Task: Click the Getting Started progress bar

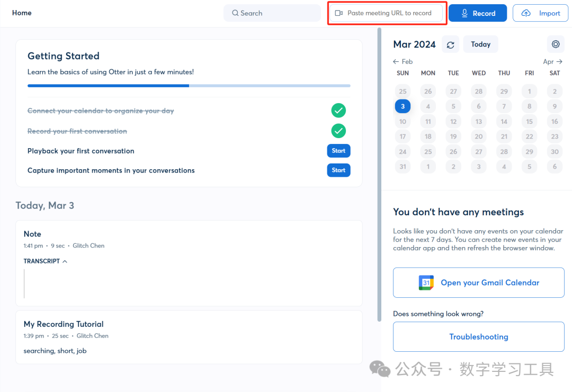Action: coord(189,86)
